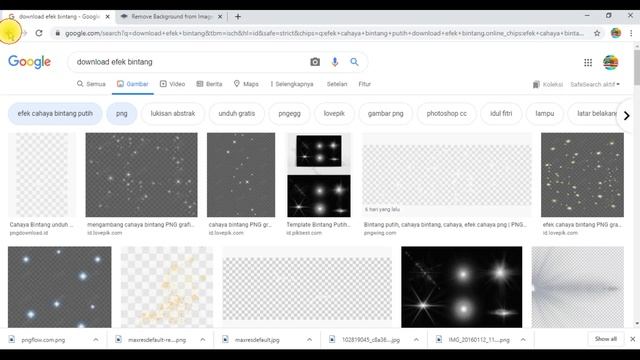Click the address bar URL
This screenshot has width=640, height=360.
(x=324, y=33)
